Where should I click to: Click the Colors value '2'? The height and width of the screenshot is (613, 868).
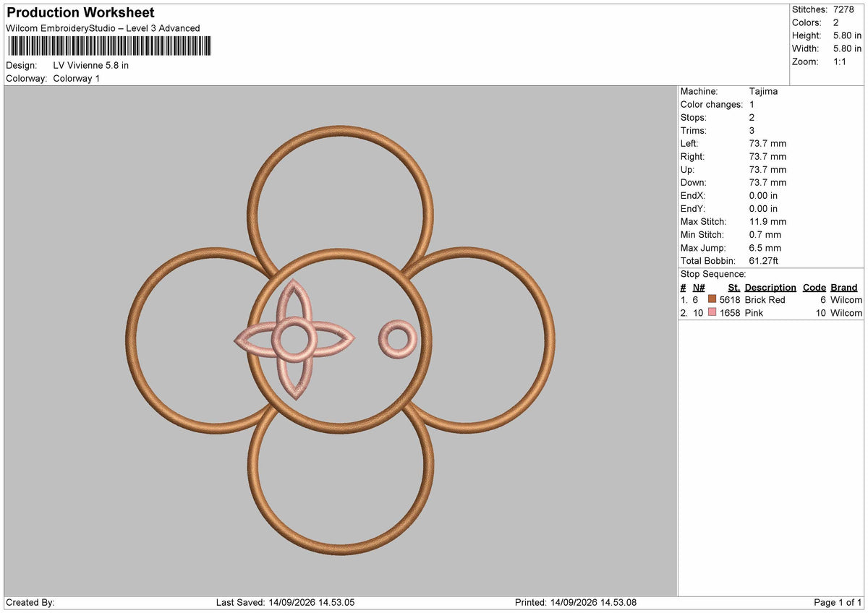(836, 22)
